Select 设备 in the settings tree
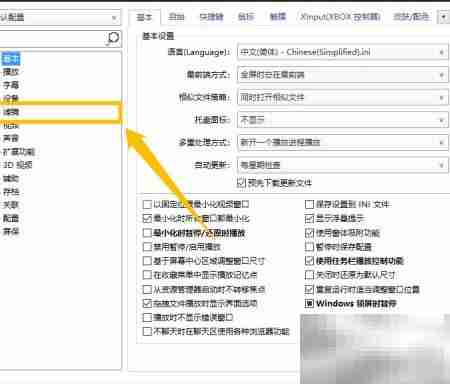This screenshot has height=384, width=450. click(x=11, y=98)
